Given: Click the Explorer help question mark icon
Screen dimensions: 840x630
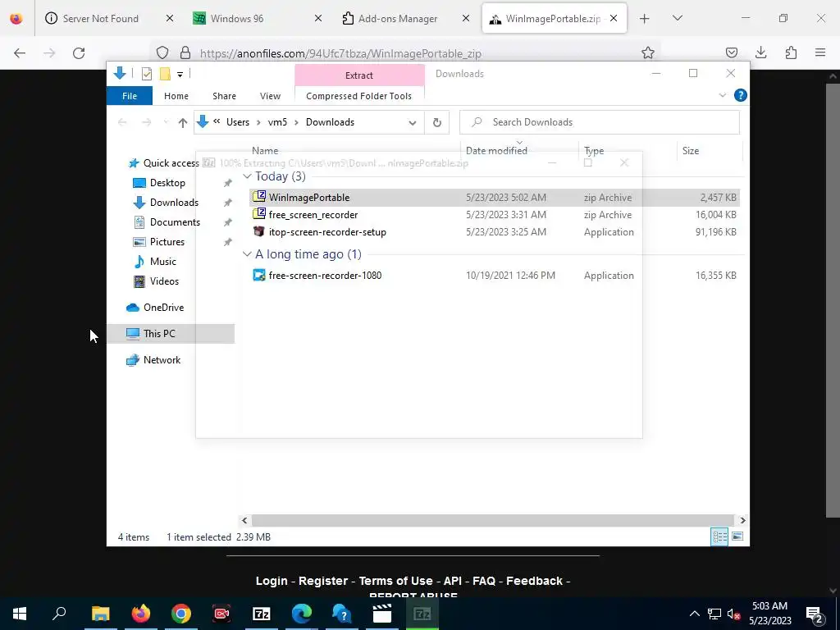Looking at the screenshot, I should click(x=741, y=95).
